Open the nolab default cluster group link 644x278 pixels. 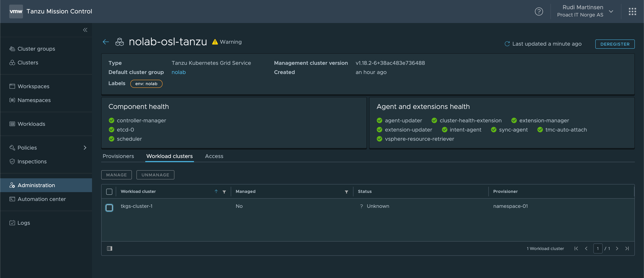[178, 72]
